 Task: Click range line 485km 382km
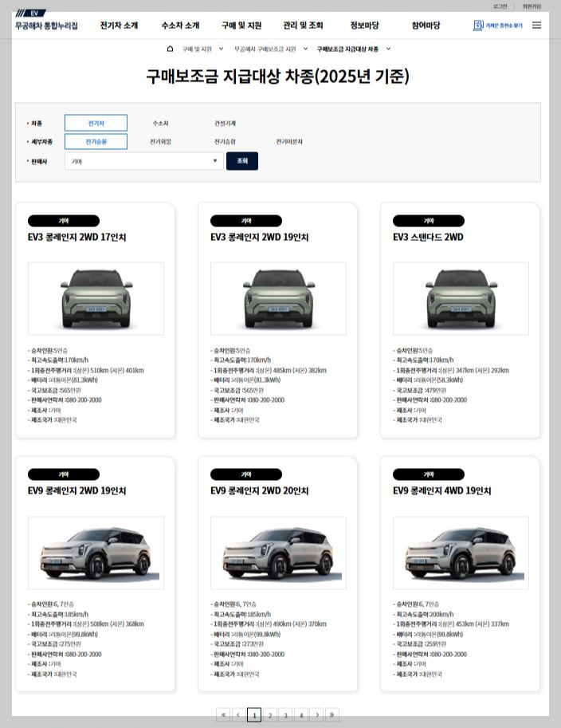click(269, 370)
